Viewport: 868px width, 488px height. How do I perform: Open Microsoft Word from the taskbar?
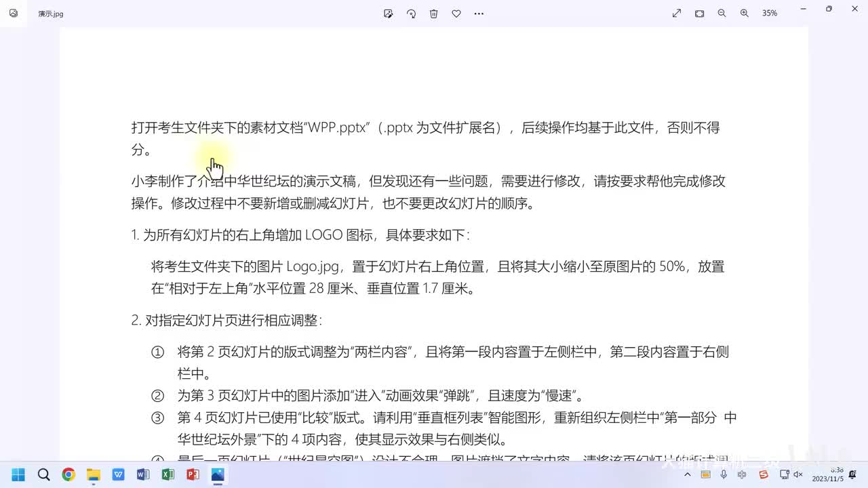click(143, 474)
